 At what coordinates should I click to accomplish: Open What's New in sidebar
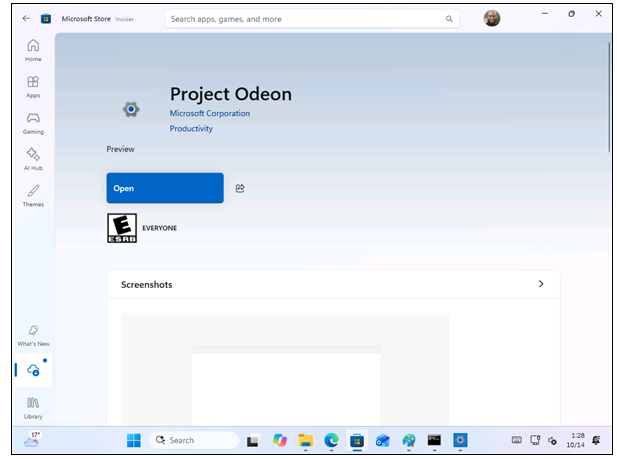(33, 335)
